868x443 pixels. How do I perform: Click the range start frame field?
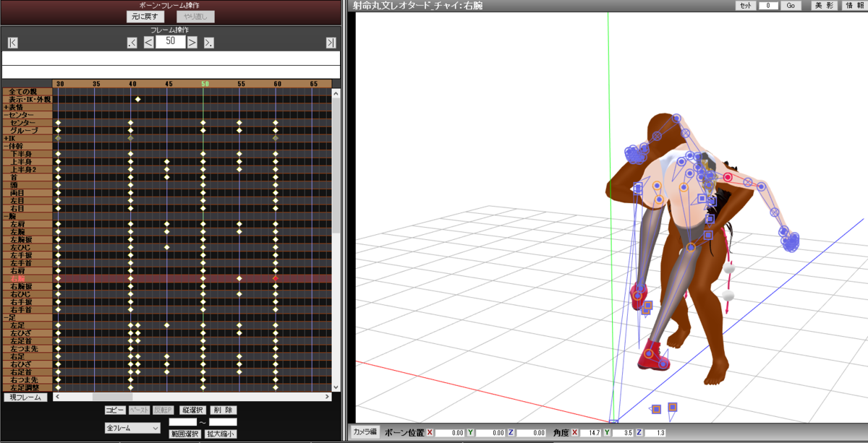point(182,422)
